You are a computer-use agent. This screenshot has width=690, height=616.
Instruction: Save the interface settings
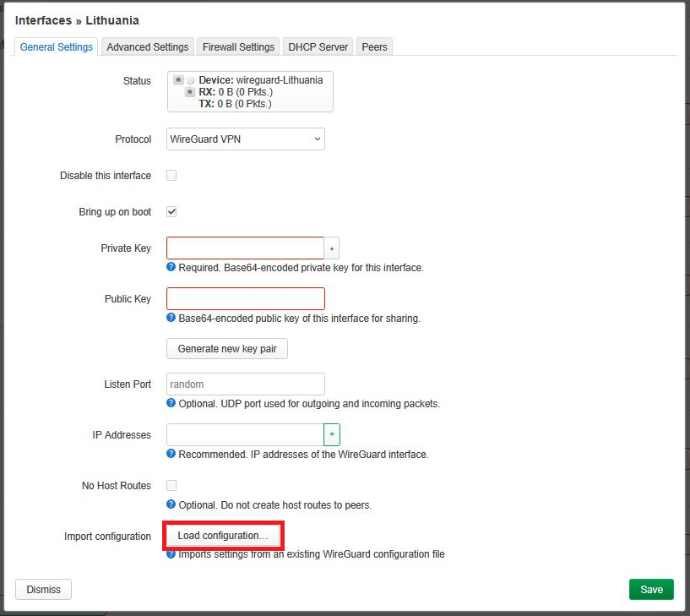(651, 589)
